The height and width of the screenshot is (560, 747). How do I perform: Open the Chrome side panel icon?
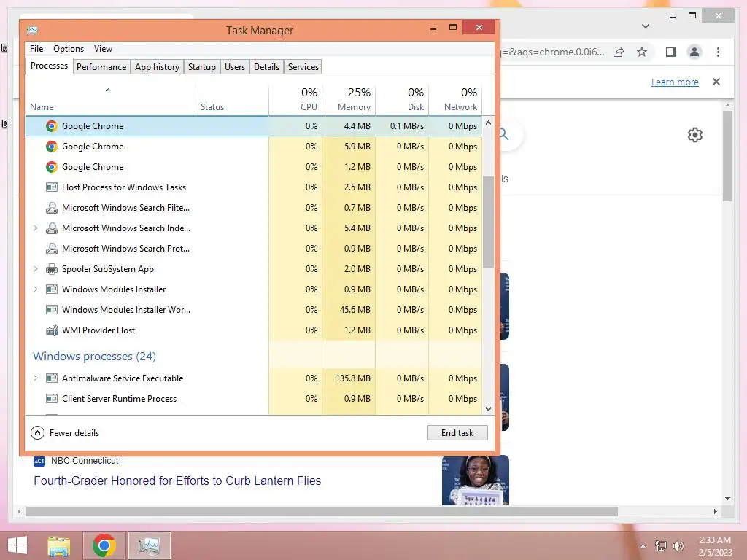pyautogui.click(x=671, y=52)
